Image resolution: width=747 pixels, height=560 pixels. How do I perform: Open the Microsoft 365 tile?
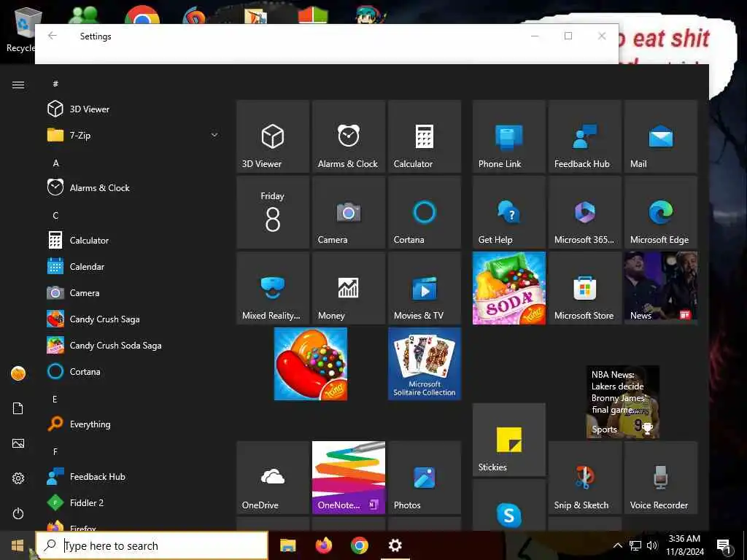click(x=584, y=212)
